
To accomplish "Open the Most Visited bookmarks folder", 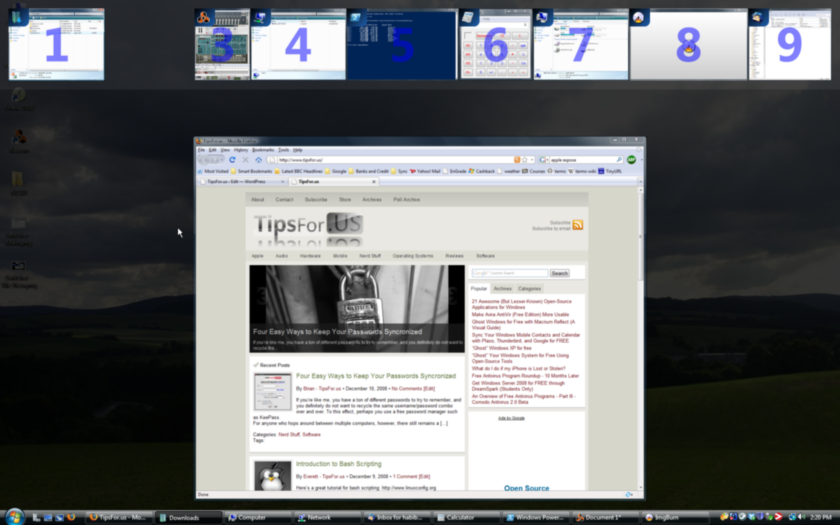I will coord(213,171).
